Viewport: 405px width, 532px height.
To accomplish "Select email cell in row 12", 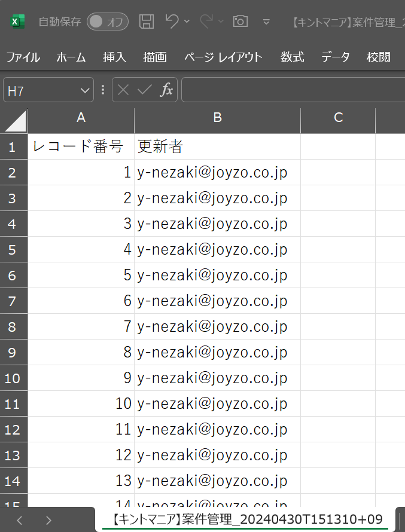I will click(x=217, y=429).
